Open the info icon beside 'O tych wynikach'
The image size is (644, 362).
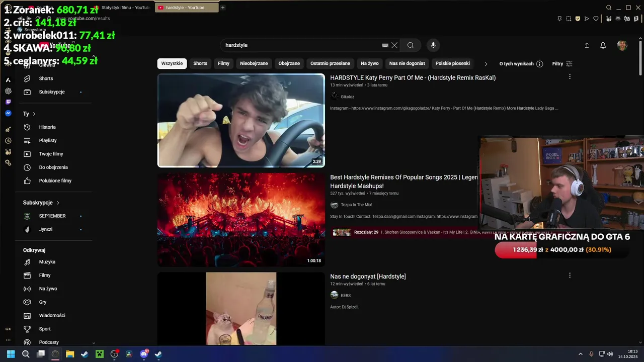(x=539, y=64)
